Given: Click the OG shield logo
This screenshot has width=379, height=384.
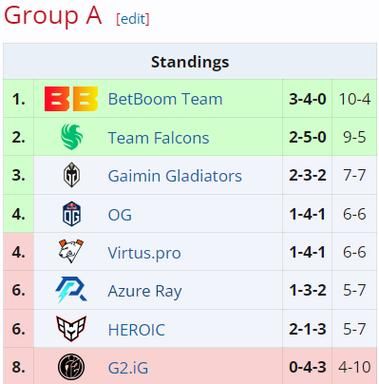Looking at the screenshot, I should 72,214.
